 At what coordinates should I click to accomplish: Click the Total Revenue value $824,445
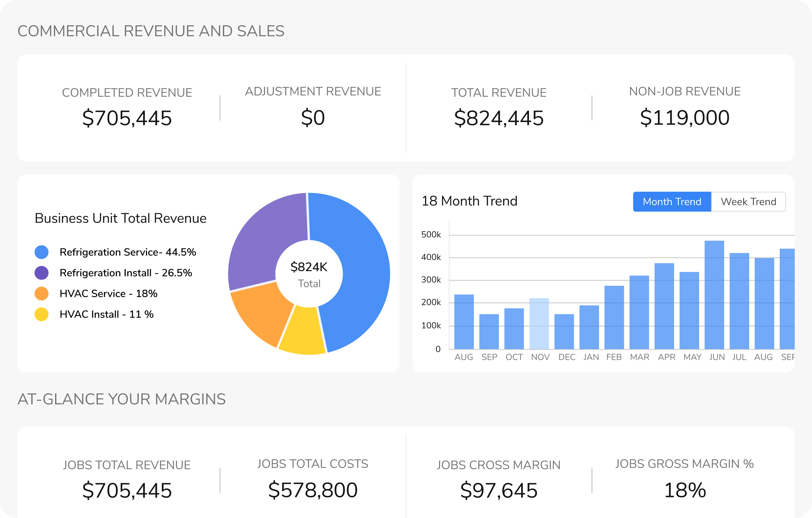pyautogui.click(x=499, y=118)
